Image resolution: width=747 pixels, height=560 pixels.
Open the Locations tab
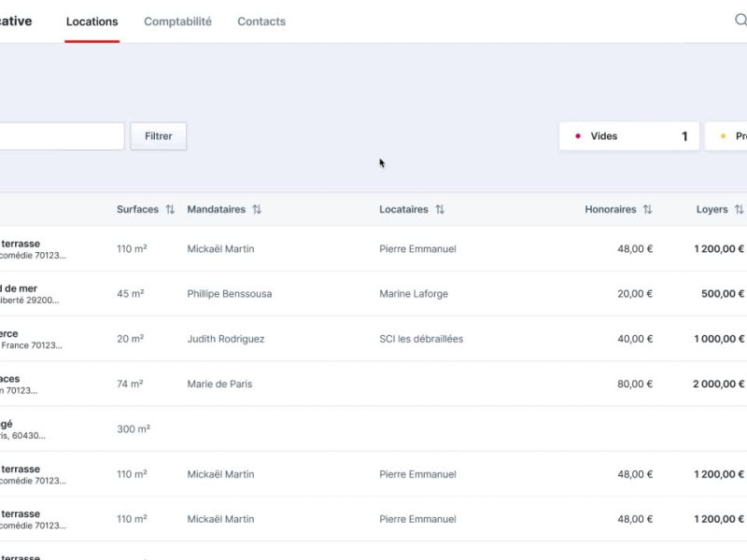(92, 21)
